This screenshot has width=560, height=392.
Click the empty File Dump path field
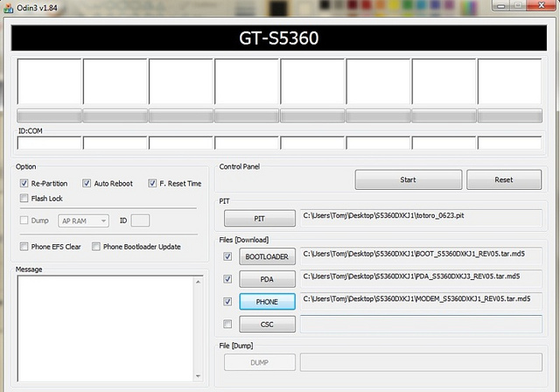(x=421, y=362)
